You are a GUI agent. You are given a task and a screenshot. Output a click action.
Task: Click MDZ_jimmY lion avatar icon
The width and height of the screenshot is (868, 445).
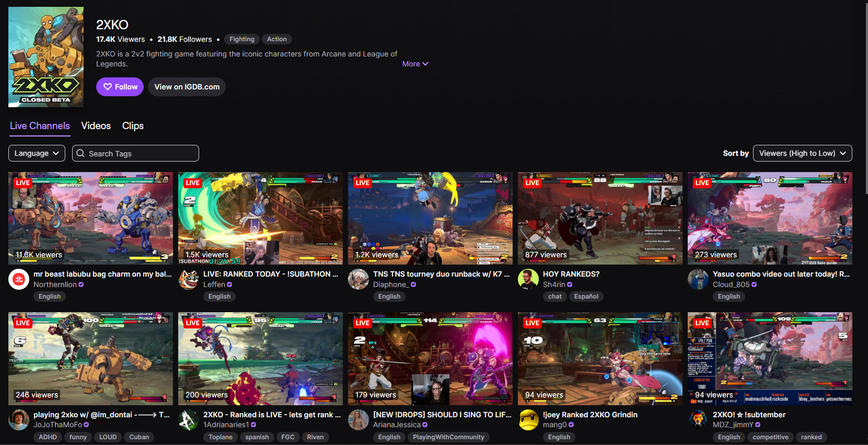click(698, 420)
